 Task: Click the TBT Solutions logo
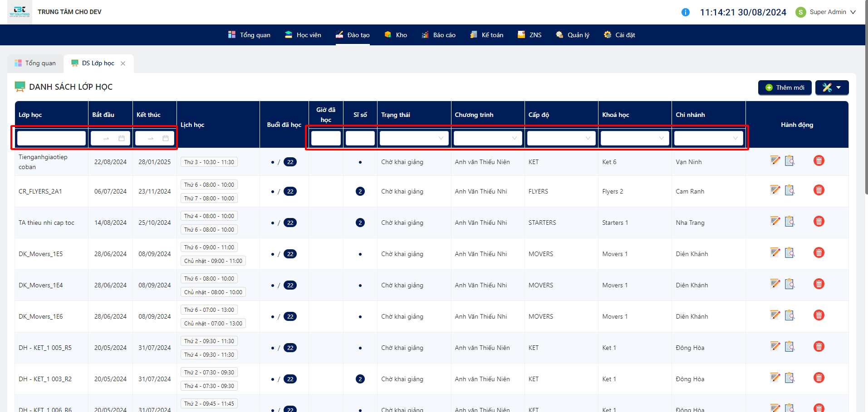pos(20,11)
